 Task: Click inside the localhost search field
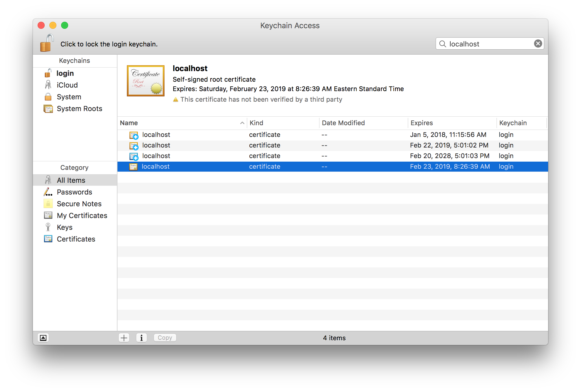click(485, 43)
